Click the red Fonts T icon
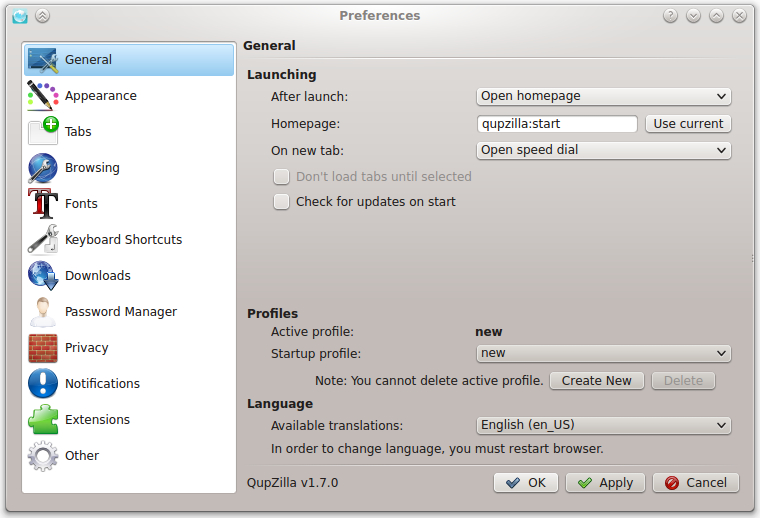Viewport: 760px width, 518px height. click(x=43, y=204)
